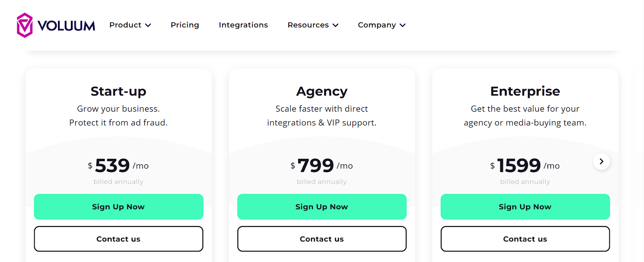This screenshot has height=262, width=644.
Task: Click the Enterprise plan heading
Action: pos(525,91)
